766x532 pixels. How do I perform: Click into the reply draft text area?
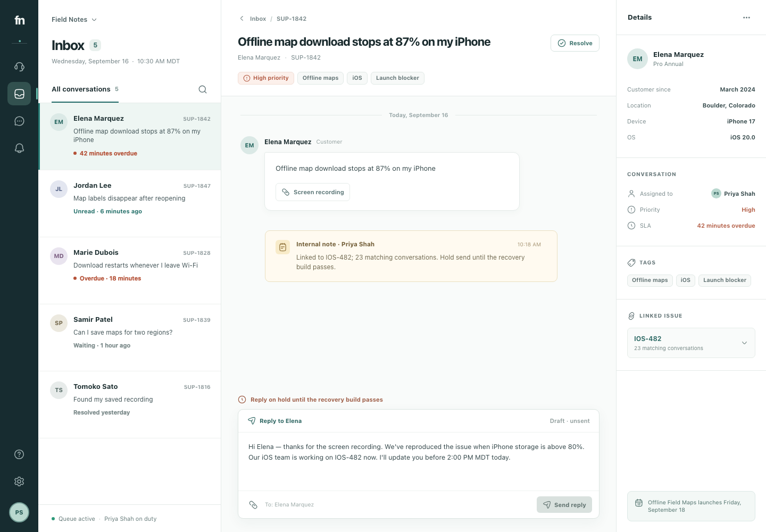point(419,461)
